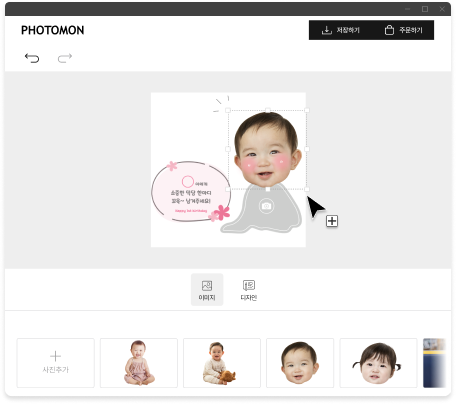Select the sitting baby in pink outfit thumbnail

139,363
